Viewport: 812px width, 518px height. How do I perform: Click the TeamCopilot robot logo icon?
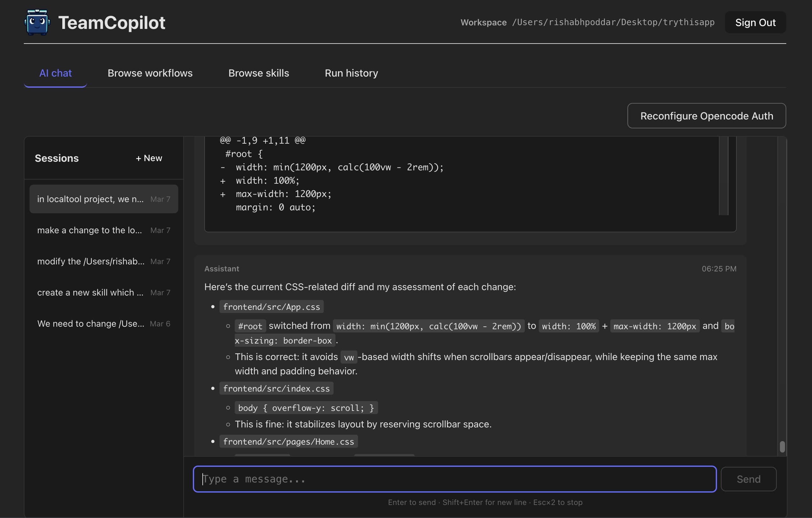(37, 22)
